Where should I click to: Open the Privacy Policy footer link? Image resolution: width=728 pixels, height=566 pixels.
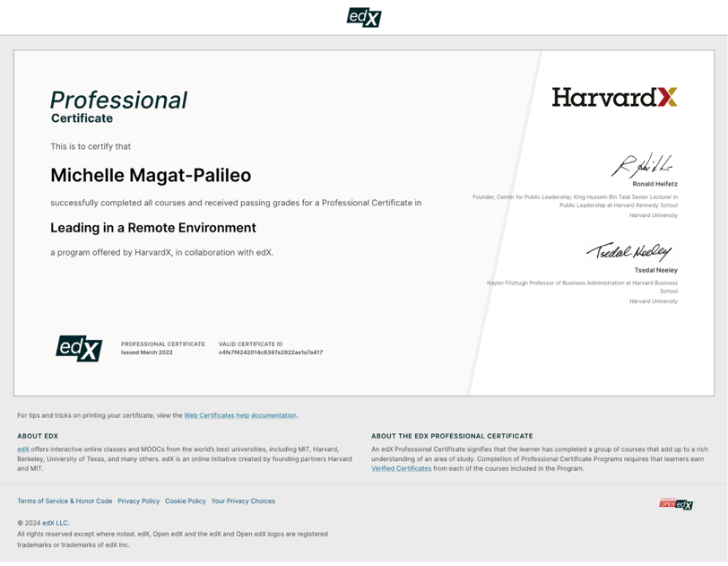(x=138, y=501)
